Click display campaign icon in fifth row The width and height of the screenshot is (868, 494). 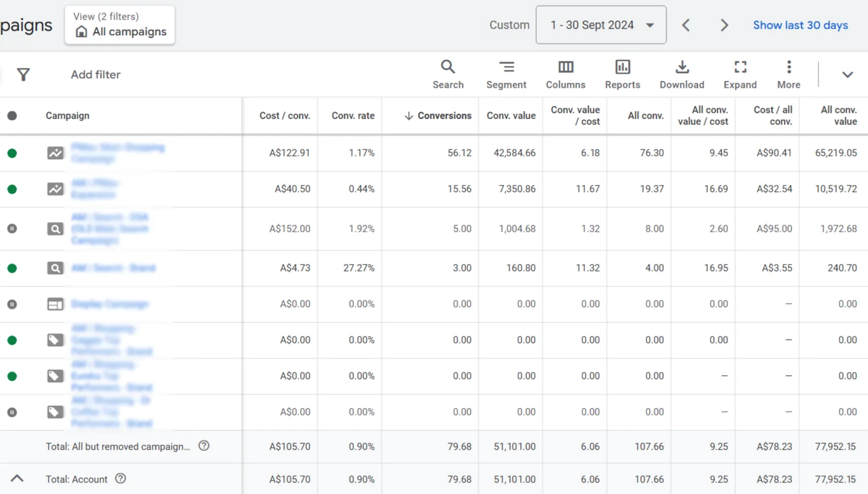point(55,304)
